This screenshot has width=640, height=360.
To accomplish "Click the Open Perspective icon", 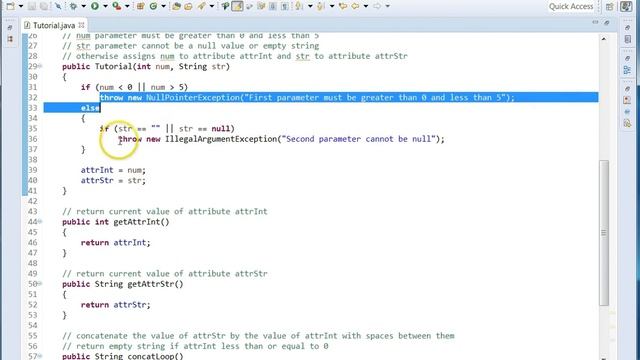I will pyautogui.click(x=609, y=7).
